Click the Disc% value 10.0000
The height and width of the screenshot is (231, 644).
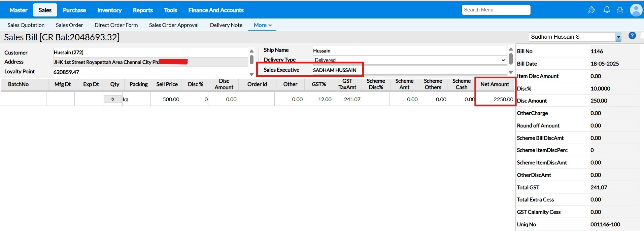point(600,88)
